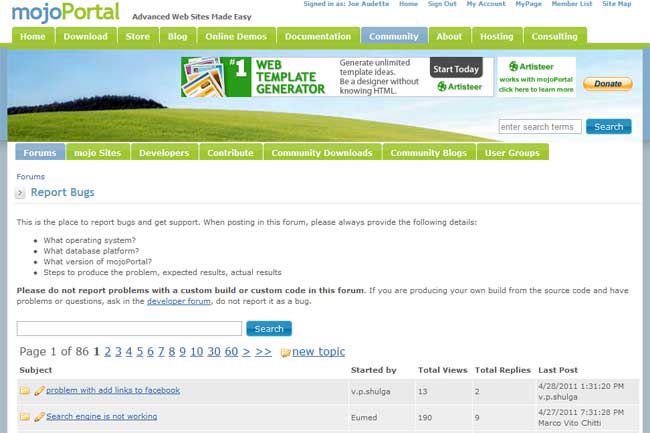Click the folder icon beside the Search engine topic
Screen dimensions: 650x433
click(x=25, y=416)
